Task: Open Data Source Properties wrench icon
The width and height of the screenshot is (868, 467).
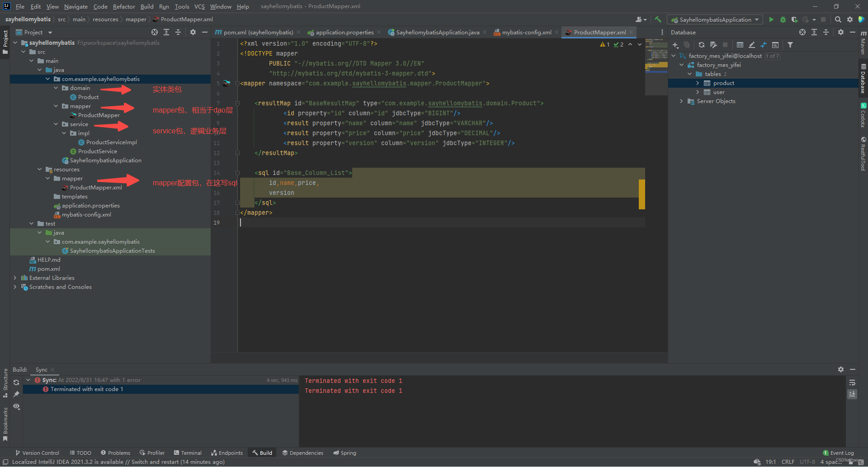Action: click(713, 45)
